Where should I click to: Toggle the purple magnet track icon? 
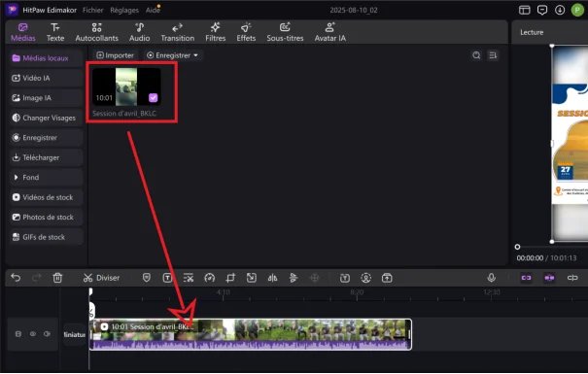click(x=549, y=278)
